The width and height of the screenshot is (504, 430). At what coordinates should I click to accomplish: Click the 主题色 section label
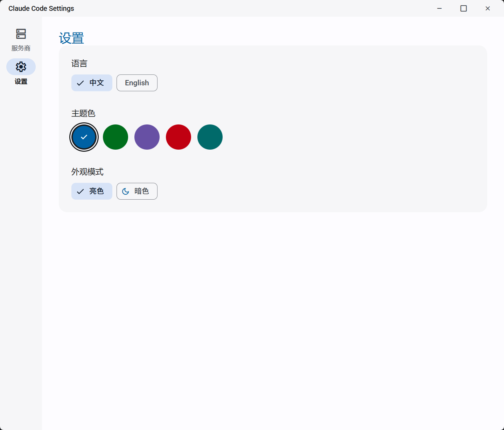pos(83,113)
